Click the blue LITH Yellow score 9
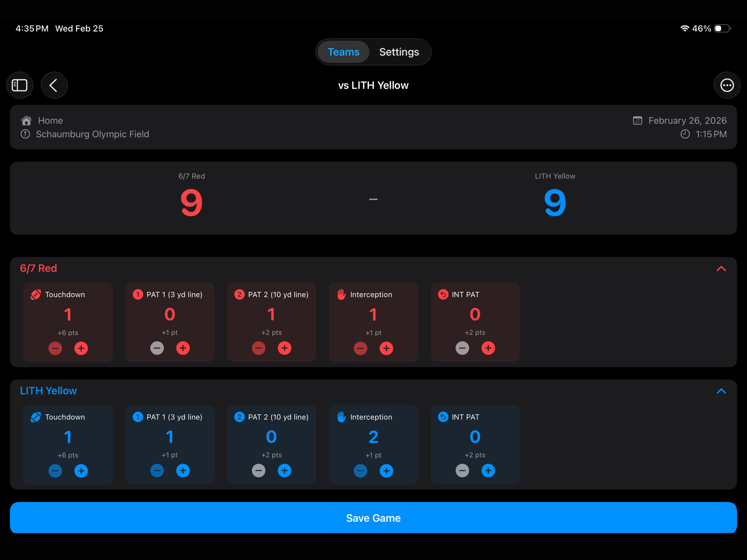747x560 pixels. pyautogui.click(x=555, y=203)
